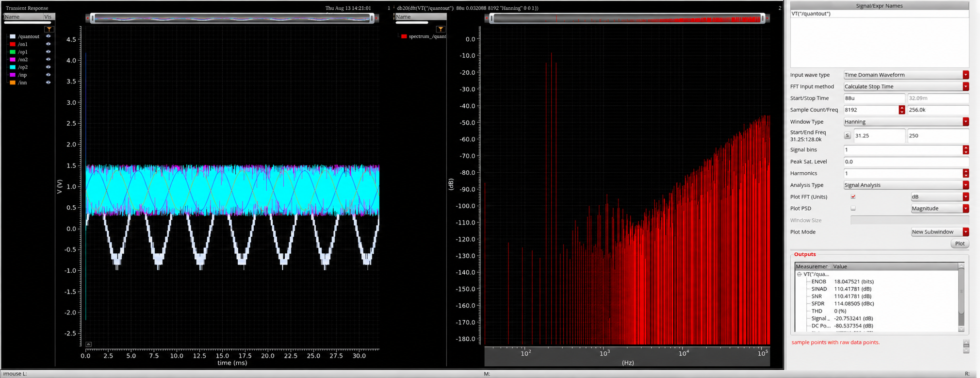This screenshot has height=378, width=980.
Task: Click the Outputs table vertical scrollbar
Action: pyautogui.click(x=961, y=298)
